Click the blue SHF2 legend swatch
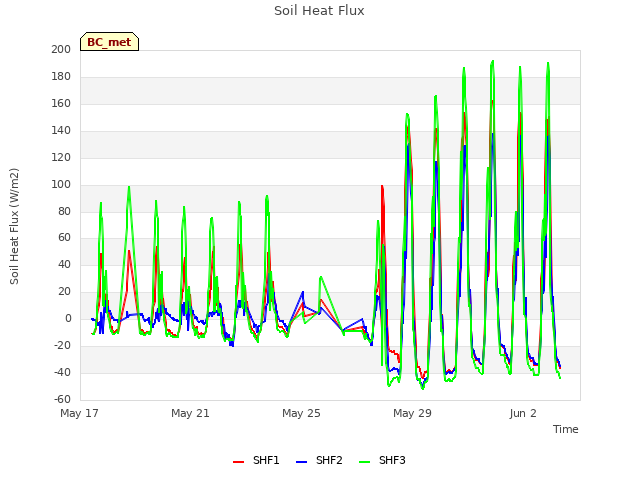This screenshot has width=640, height=480. [301, 462]
